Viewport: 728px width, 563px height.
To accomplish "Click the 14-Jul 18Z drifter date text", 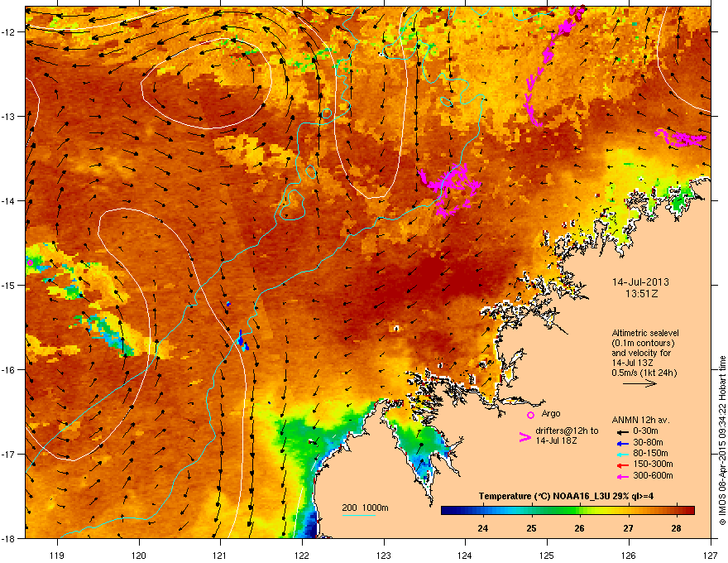I will [556, 440].
